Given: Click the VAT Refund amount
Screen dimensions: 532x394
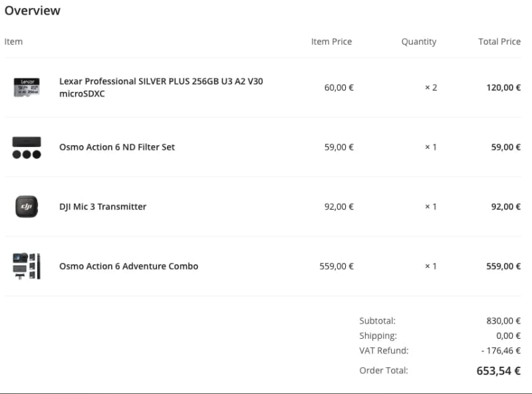Looking at the screenshot, I should pyautogui.click(x=501, y=350).
